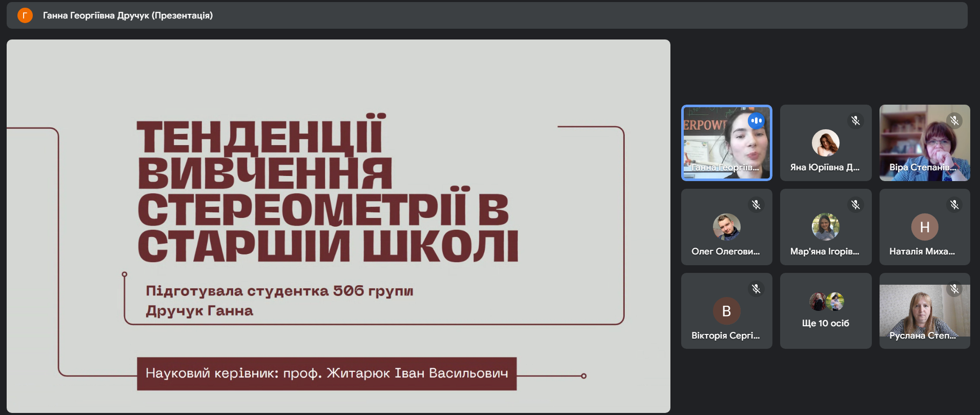The width and height of the screenshot is (980, 415).
Task: Select Віра Степанів... video tile
Action: click(x=925, y=143)
